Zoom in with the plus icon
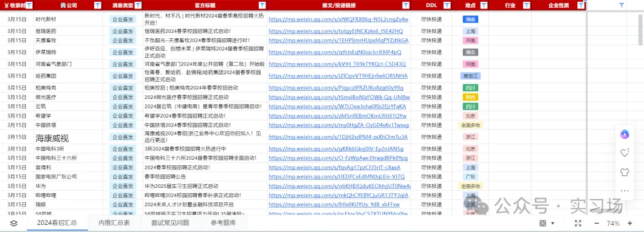 [630, 224]
